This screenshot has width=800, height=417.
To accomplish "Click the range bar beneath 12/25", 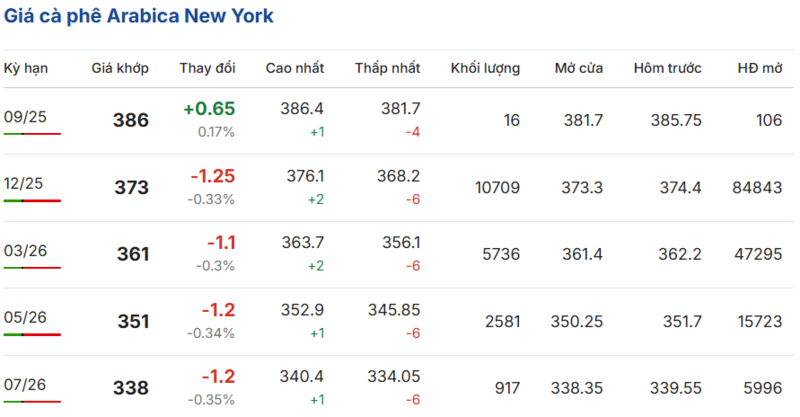I will tap(32, 201).
